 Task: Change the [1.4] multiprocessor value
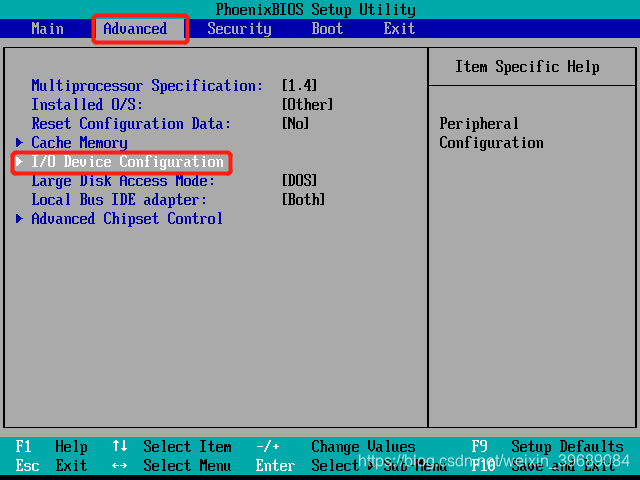coord(299,85)
